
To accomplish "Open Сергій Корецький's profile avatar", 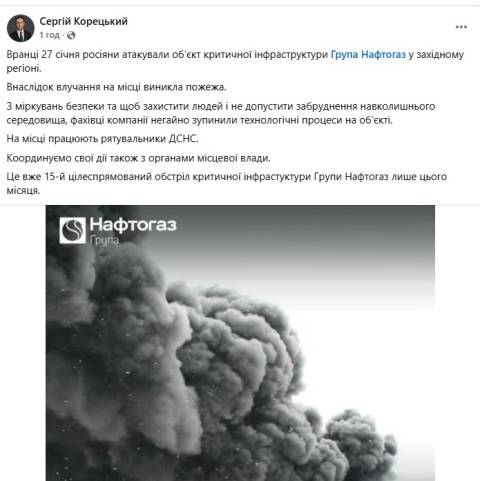I will pyautogui.click(x=21, y=28).
